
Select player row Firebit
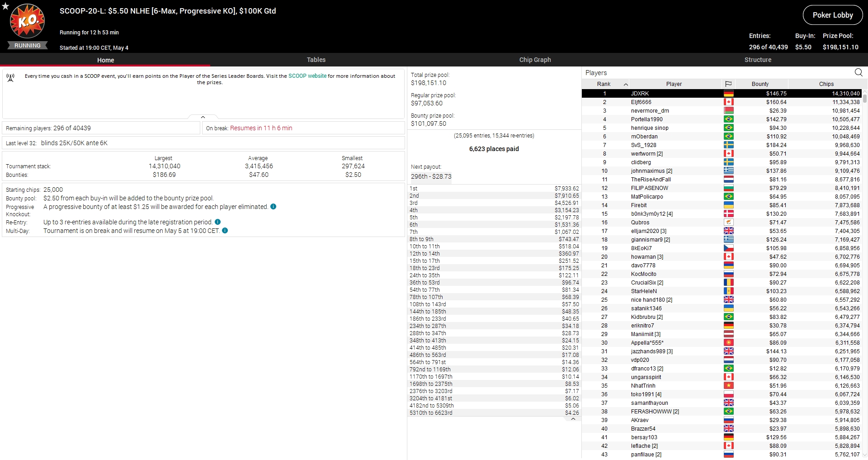(x=722, y=205)
